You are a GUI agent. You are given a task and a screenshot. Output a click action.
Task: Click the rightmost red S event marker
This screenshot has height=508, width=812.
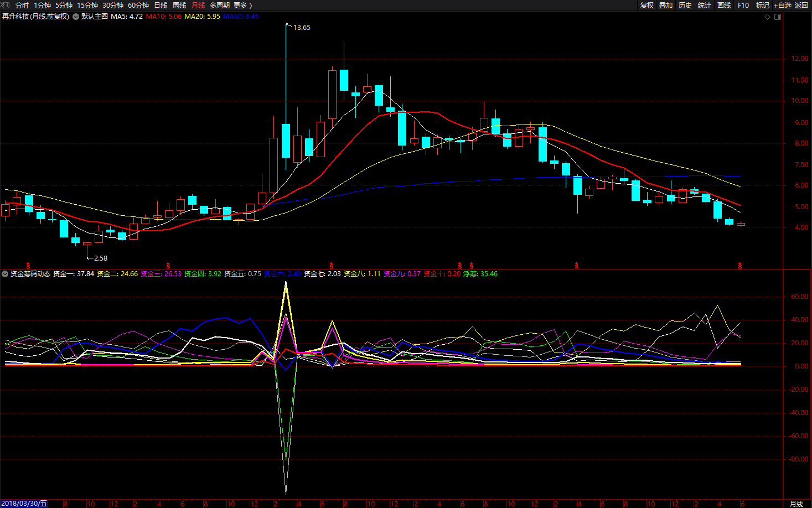740,266
